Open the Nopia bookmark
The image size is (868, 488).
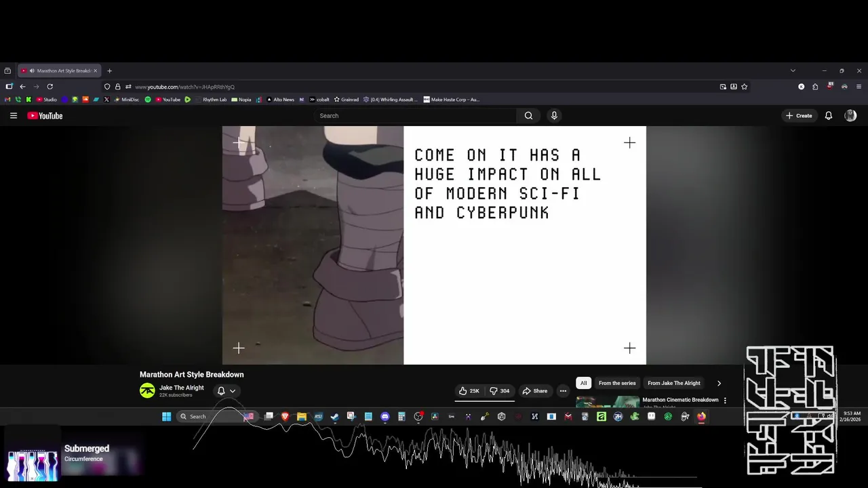(241, 100)
